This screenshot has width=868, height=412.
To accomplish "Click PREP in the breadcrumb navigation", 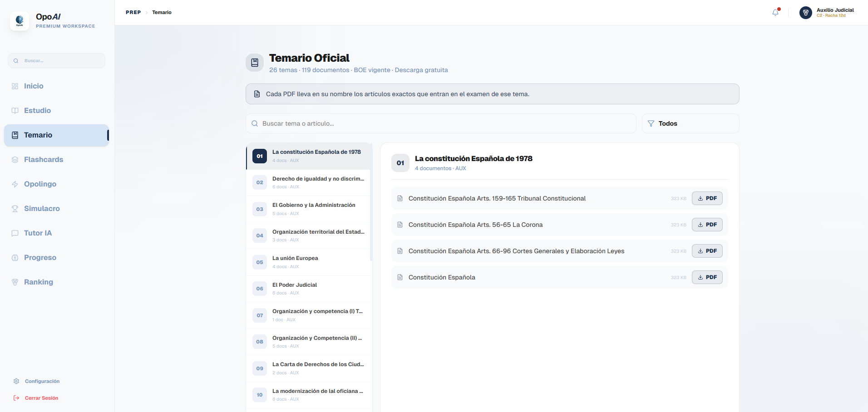I will click(x=133, y=12).
